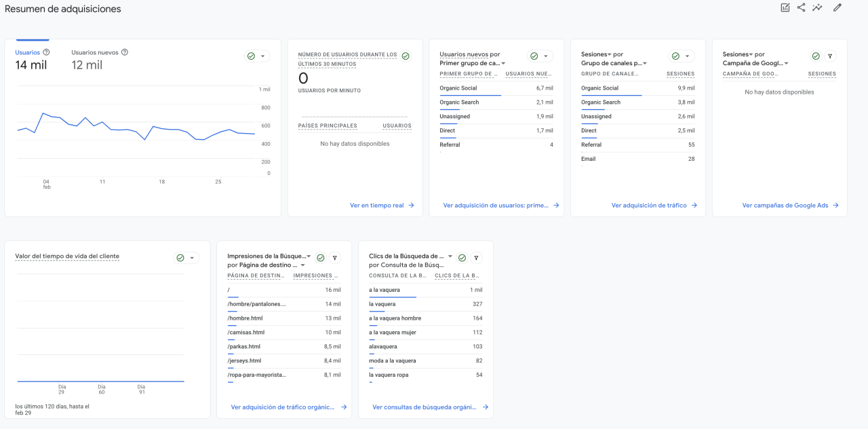The image size is (868, 429).
Task: Expand the Primer grupo de canales dimension dropdown
Action: click(503, 64)
